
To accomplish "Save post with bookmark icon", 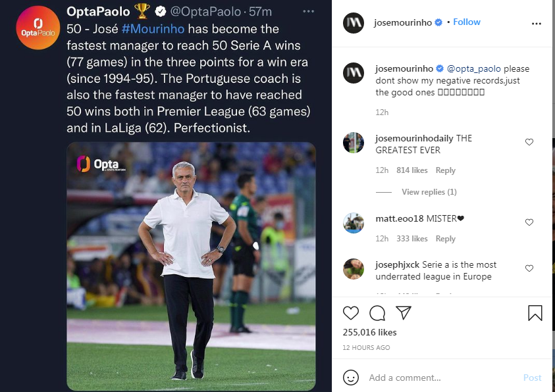I will [x=535, y=312].
